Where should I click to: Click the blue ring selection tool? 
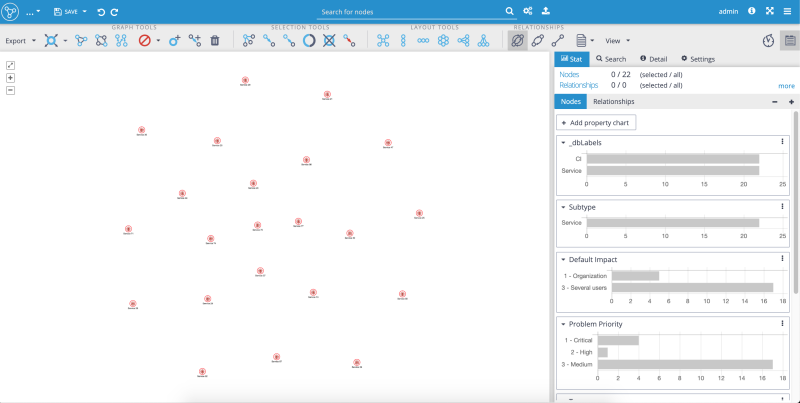(309, 40)
